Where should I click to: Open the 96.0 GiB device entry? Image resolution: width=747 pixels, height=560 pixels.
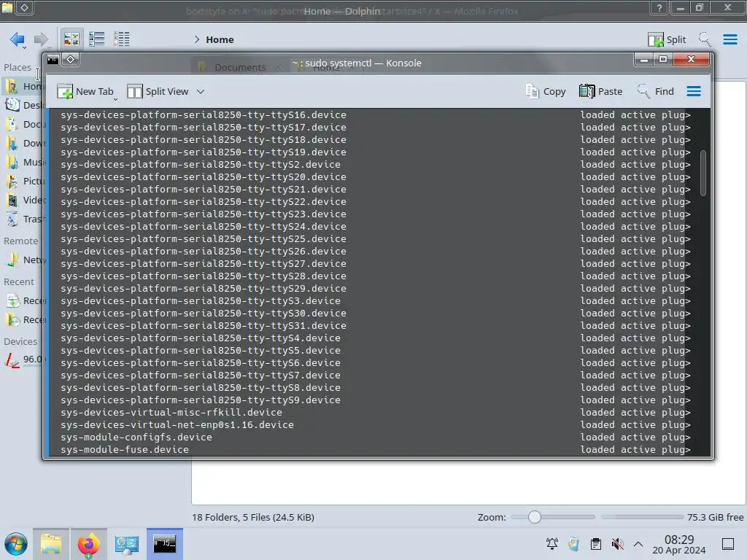coord(24,359)
